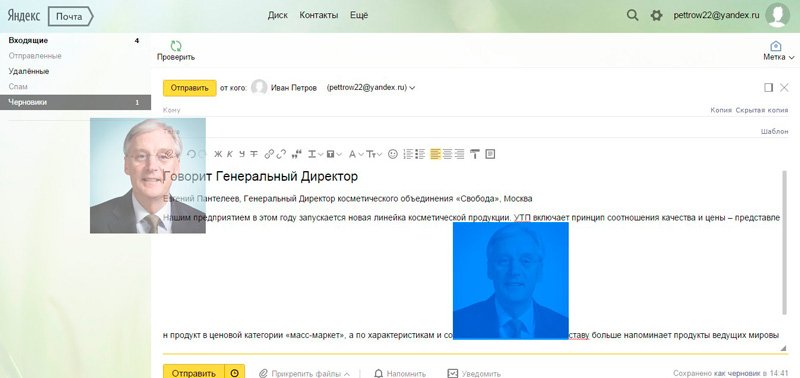
Task: Remove link with the broken chain icon
Action: point(281,154)
